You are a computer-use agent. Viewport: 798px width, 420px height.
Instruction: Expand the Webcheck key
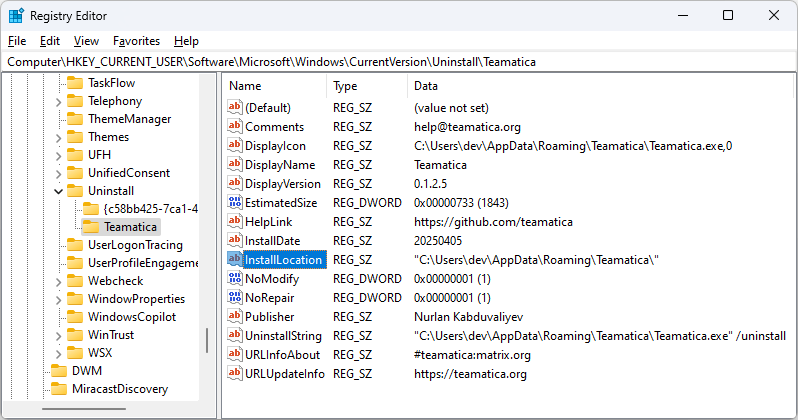(59, 282)
